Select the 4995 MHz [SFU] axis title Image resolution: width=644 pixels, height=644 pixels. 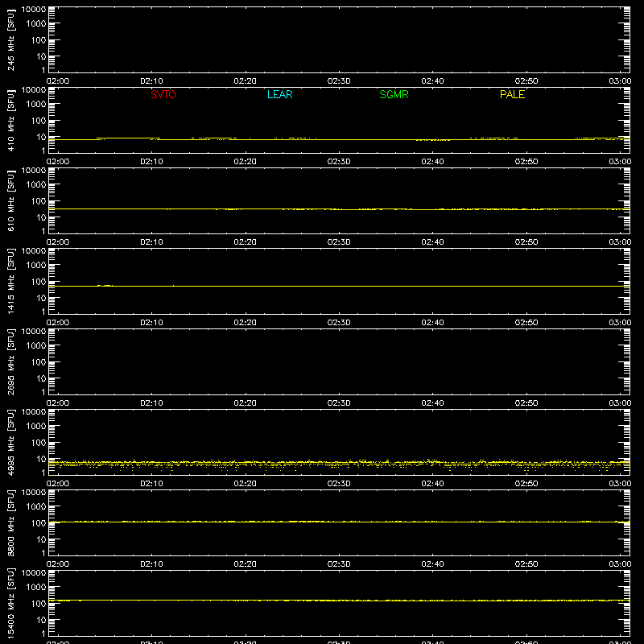(x=10, y=442)
